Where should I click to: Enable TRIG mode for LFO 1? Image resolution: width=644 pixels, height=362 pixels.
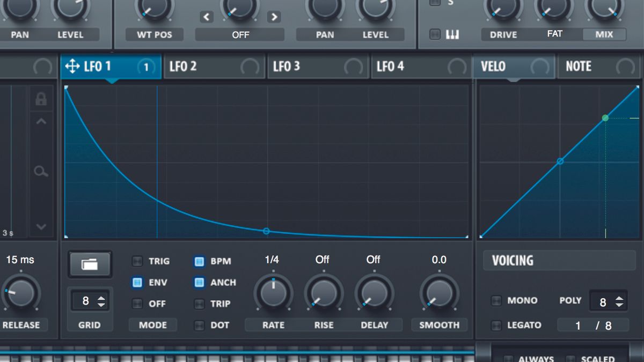tap(137, 261)
